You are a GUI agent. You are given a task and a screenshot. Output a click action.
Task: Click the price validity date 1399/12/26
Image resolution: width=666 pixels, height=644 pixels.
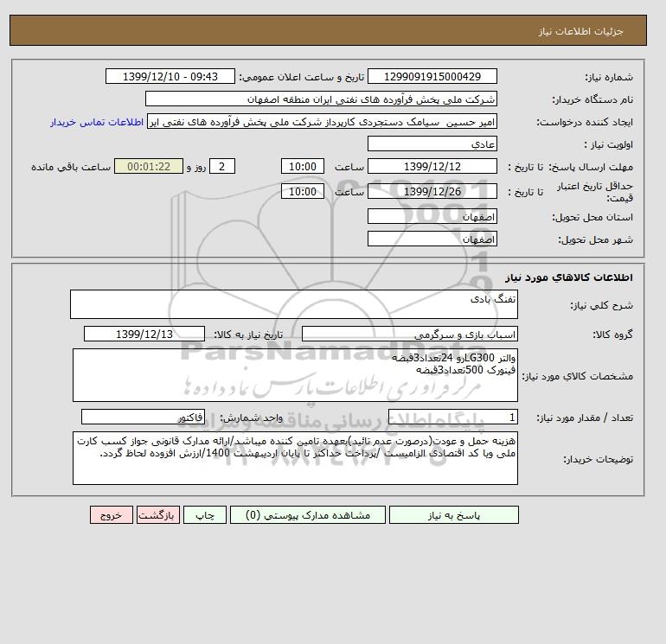coord(432,191)
